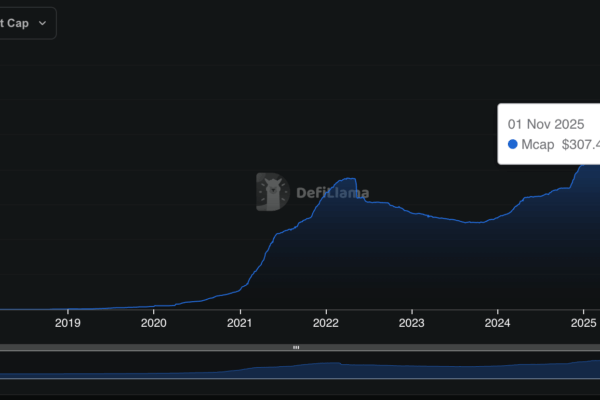Viewport: 600px width, 400px height.
Task: Click the 2019 x-axis label
Action: click(x=67, y=323)
